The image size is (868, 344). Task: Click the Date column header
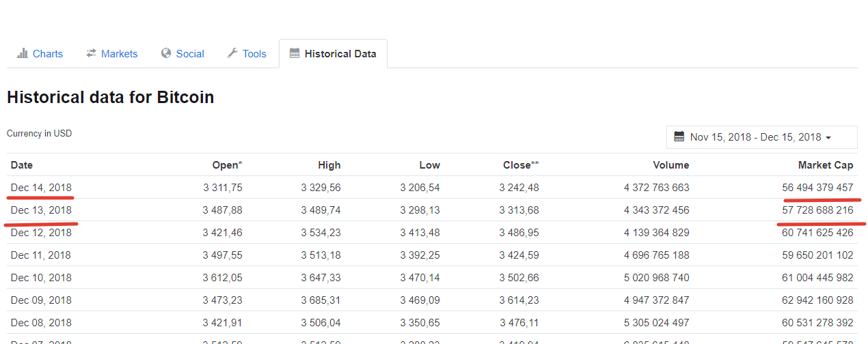[22, 165]
